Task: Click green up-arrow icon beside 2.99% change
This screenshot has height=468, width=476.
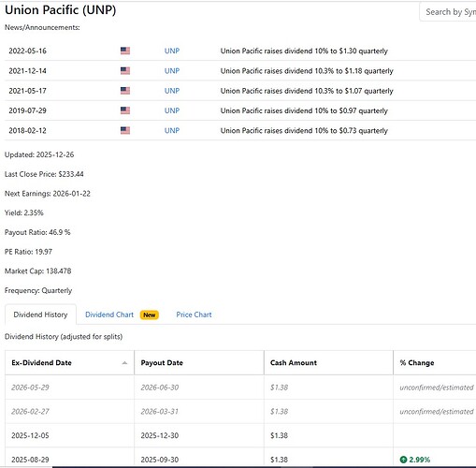Action: (x=403, y=460)
